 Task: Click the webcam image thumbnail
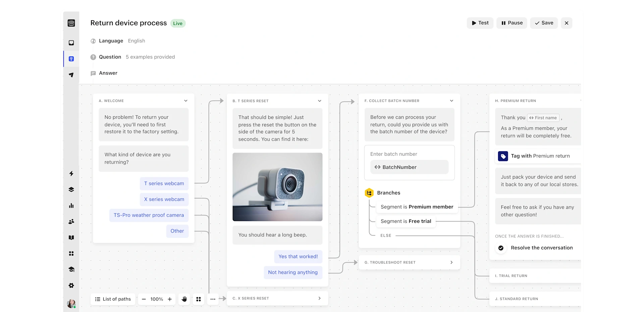(x=277, y=187)
